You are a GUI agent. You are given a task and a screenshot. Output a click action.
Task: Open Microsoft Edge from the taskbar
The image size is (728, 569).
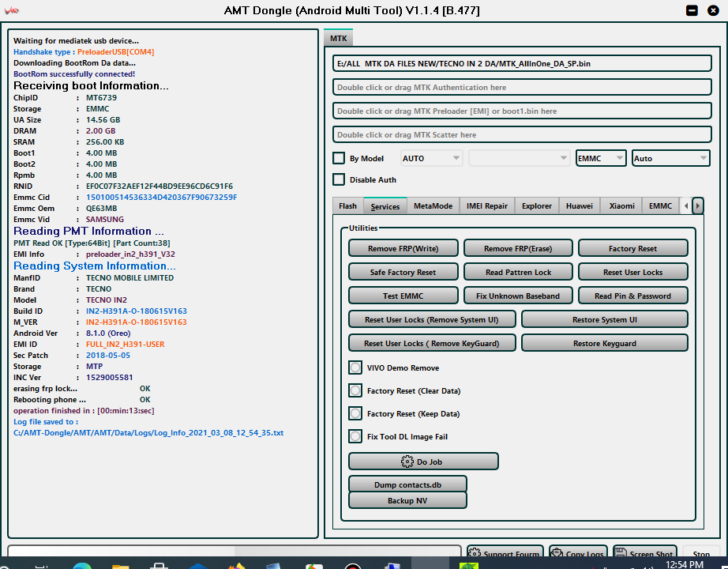tap(81, 566)
